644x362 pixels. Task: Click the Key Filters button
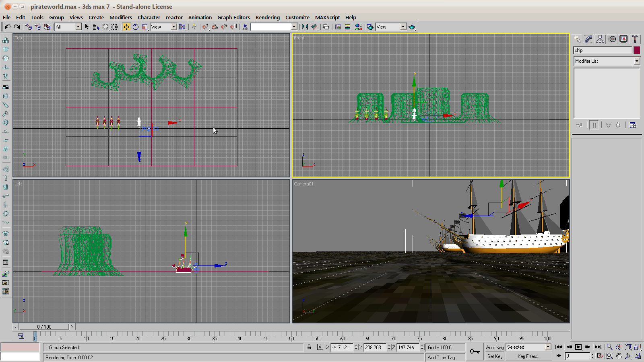[x=528, y=356]
